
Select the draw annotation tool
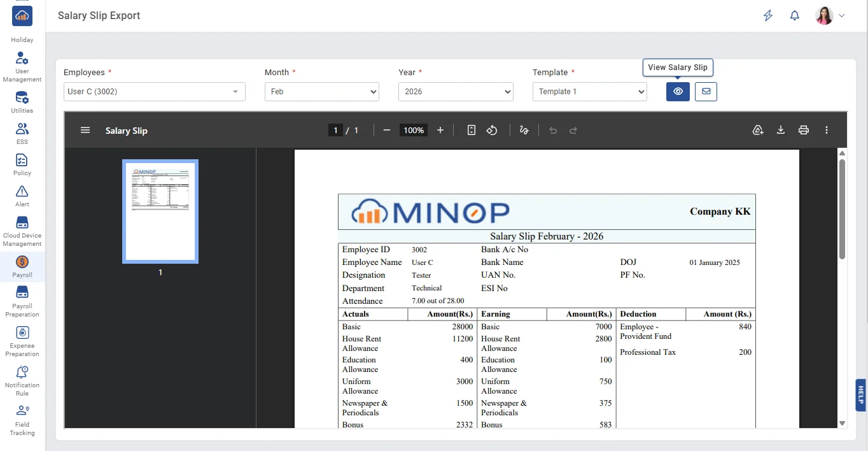tap(524, 130)
